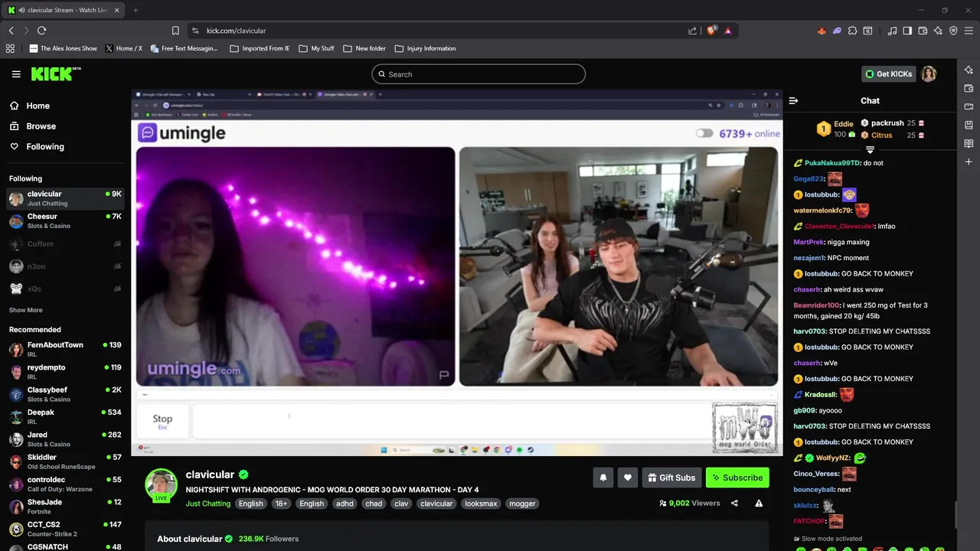Image resolution: width=980 pixels, height=551 pixels.
Task: Click the Brave Rewards triangle icon
Action: (x=727, y=31)
